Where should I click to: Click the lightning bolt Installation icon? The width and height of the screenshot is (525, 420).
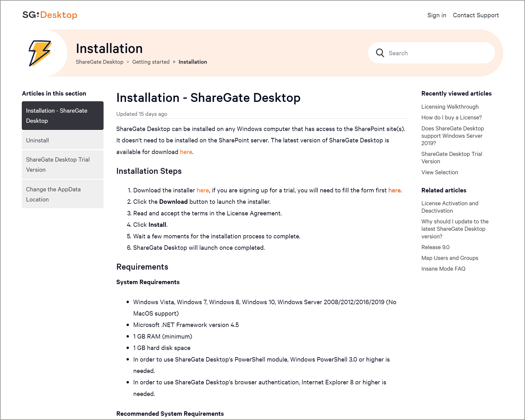(x=40, y=53)
